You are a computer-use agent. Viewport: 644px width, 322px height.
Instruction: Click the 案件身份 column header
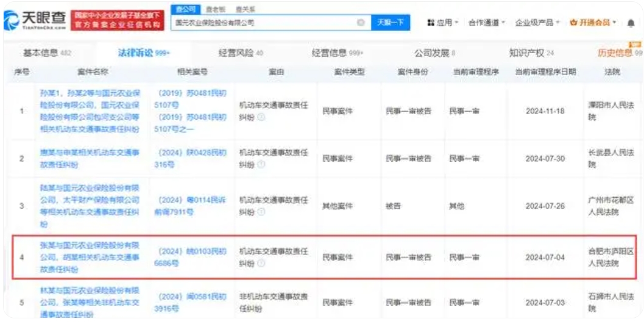coord(412,72)
